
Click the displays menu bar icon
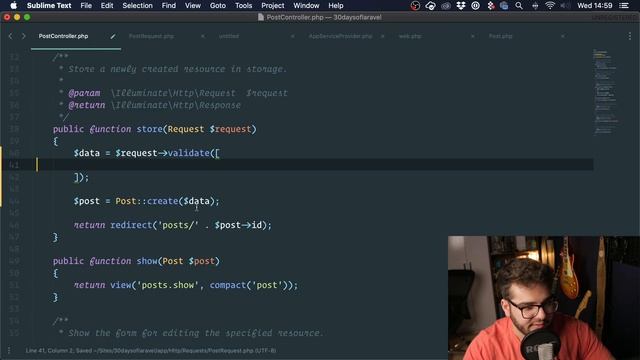(x=504, y=6)
